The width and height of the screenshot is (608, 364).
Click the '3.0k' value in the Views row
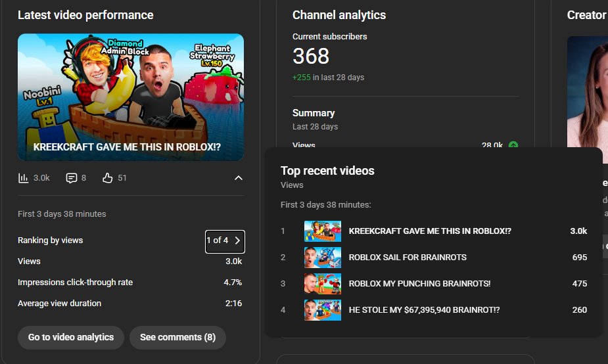[x=234, y=262]
